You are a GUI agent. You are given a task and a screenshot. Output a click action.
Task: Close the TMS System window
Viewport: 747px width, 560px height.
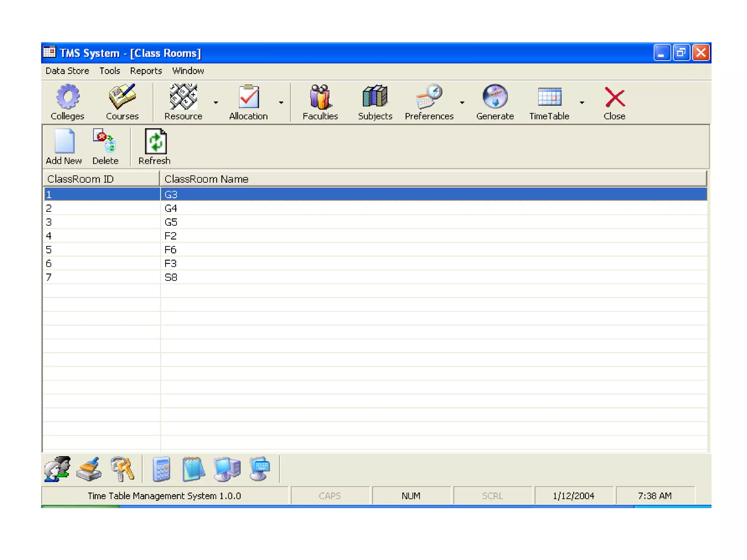click(x=701, y=53)
